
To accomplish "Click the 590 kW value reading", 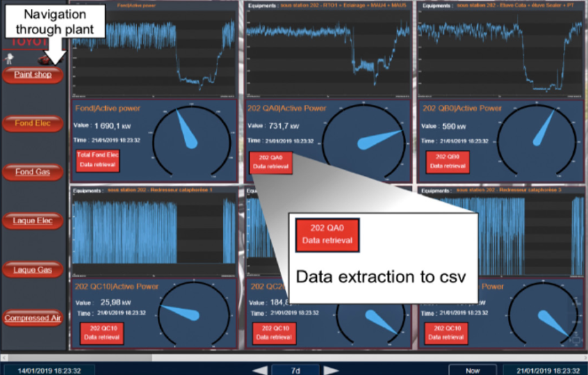I will pos(453,126).
